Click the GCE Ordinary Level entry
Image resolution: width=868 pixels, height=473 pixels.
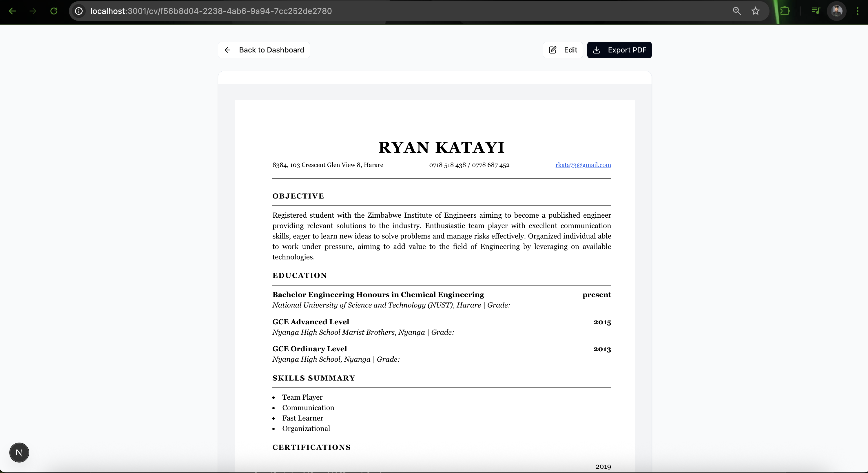pos(309,349)
